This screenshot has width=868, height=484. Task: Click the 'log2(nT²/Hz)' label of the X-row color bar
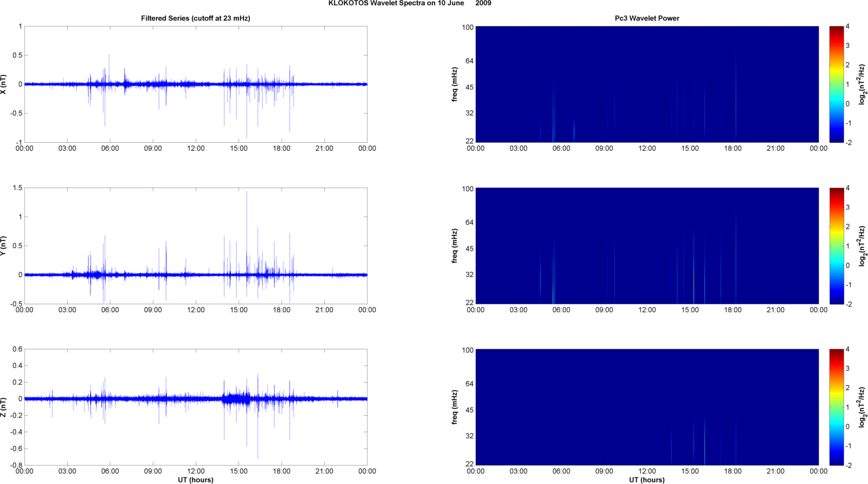coord(862,84)
